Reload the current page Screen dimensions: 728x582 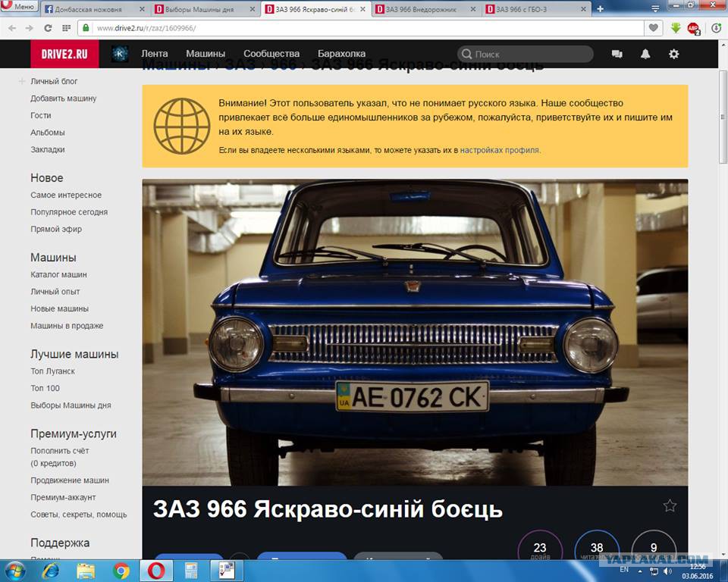point(48,28)
